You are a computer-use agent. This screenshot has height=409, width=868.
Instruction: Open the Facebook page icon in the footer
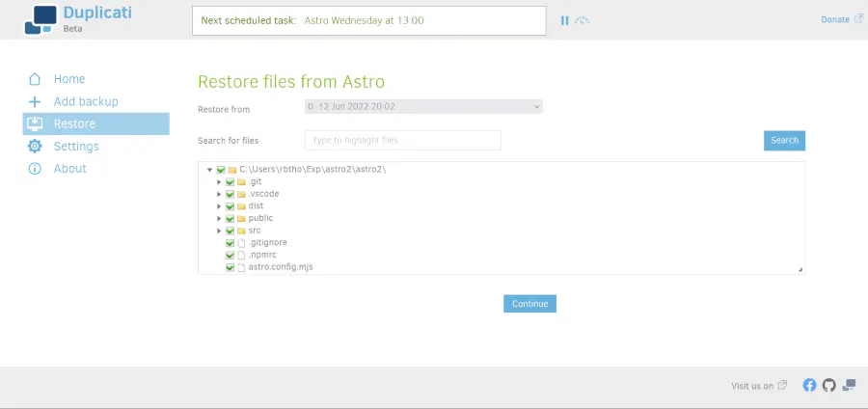pyautogui.click(x=809, y=385)
